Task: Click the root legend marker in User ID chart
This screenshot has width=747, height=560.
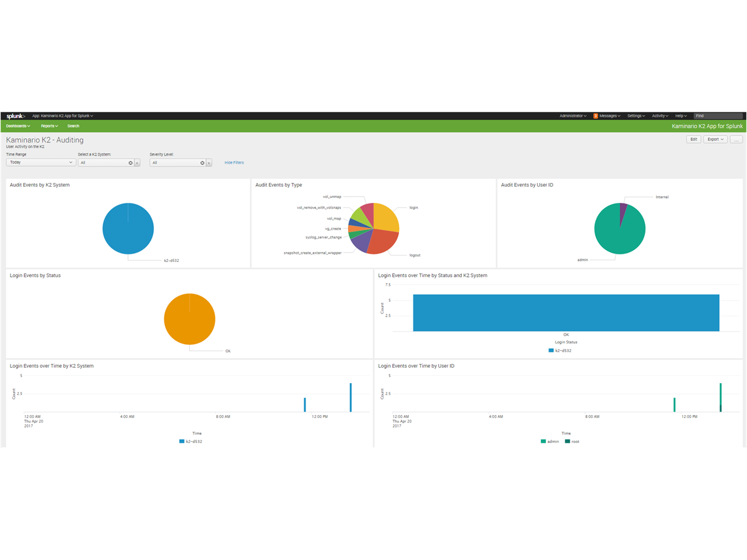Action: [x=567, y=441]
